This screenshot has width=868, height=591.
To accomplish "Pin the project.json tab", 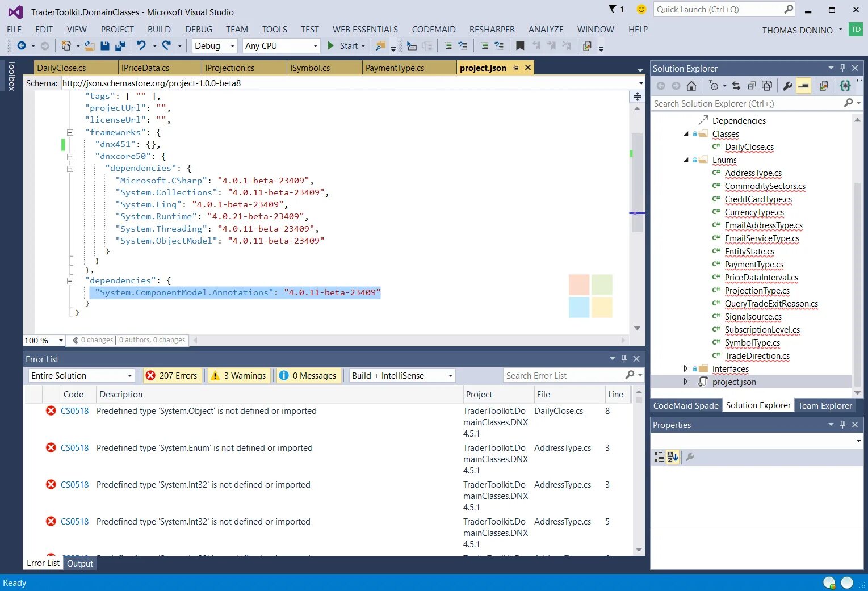I will coord(515,68).
